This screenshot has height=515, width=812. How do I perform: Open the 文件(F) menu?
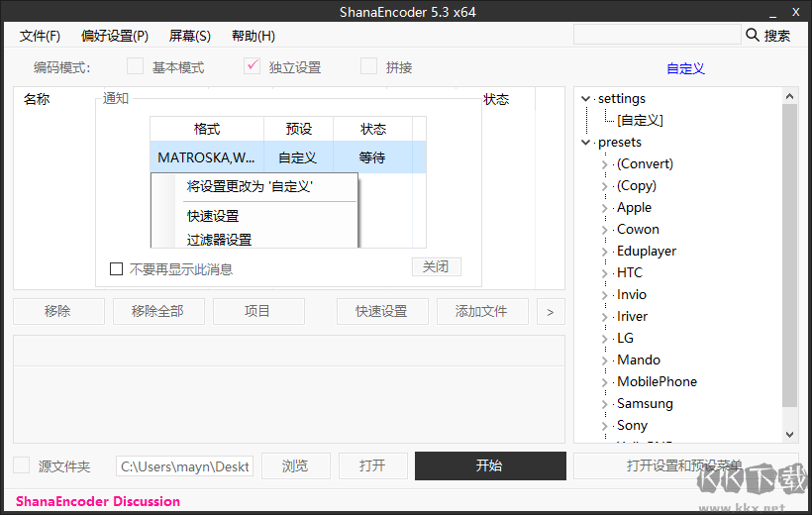[x=40, y=36]
